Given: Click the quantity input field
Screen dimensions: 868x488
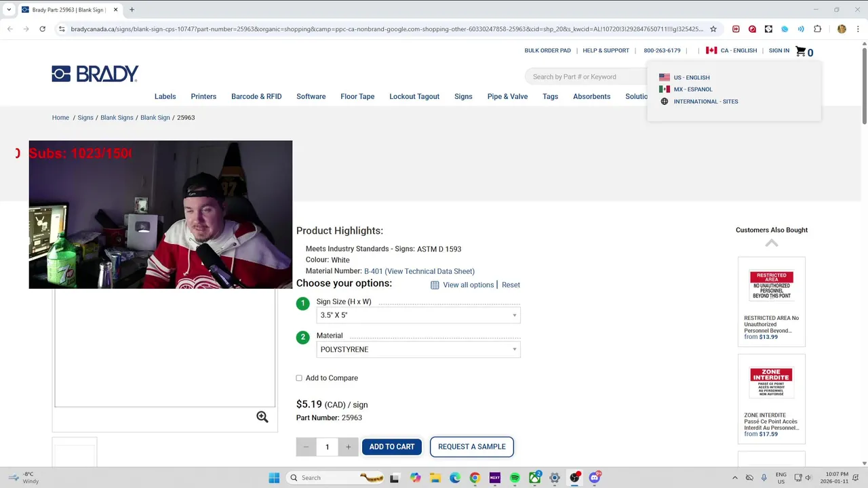Looking at the screenshot, I should pos(327,447).
